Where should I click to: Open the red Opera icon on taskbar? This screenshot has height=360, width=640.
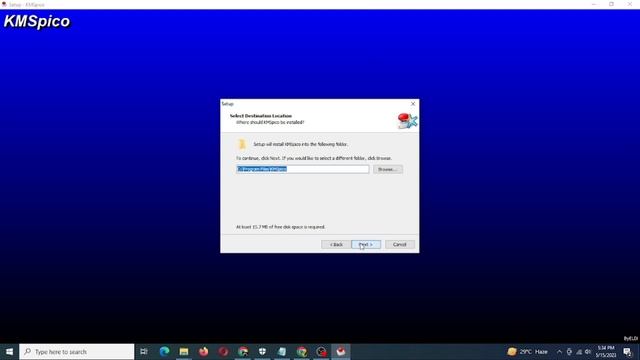click(x=223, y=351)
